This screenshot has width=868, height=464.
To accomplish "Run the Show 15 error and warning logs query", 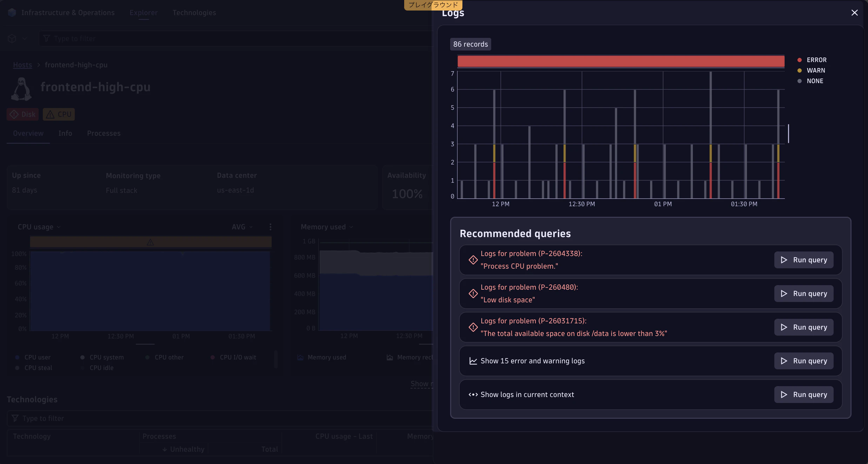I will 803,361.
